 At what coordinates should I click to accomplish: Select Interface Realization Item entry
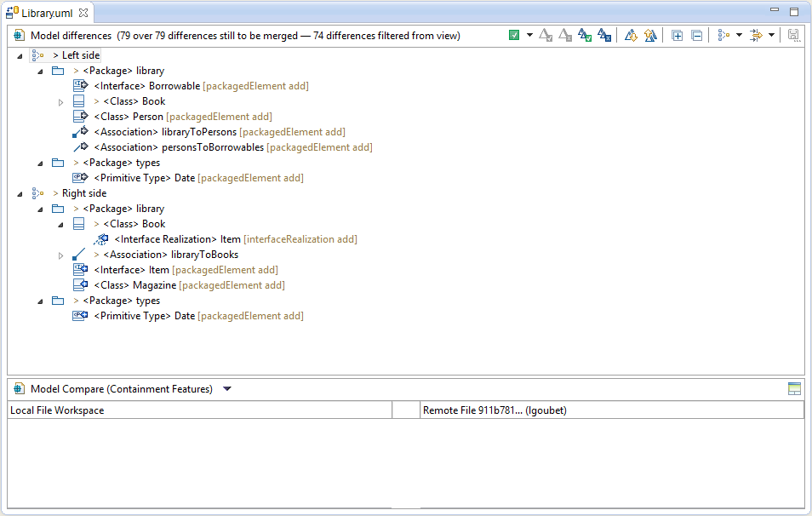[177, 239]
